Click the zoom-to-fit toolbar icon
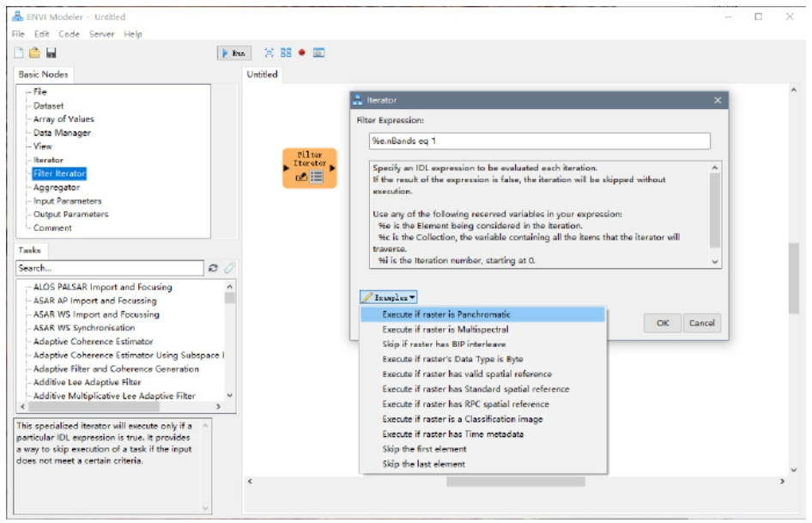Image resolution: width=812 pixels, height=523 pixels. [269, 52]
